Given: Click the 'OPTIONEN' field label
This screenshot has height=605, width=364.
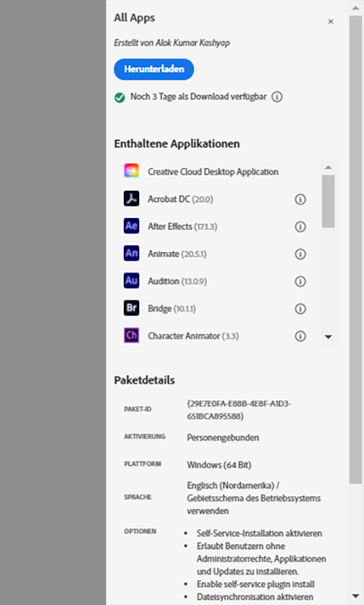Looking at the screenshot, I should [140, 532].
